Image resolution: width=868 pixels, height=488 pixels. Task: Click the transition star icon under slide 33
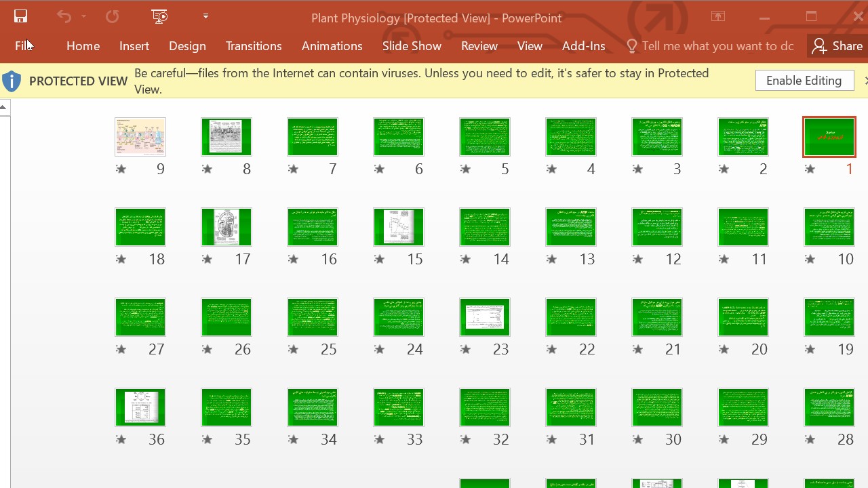(379, 439)
